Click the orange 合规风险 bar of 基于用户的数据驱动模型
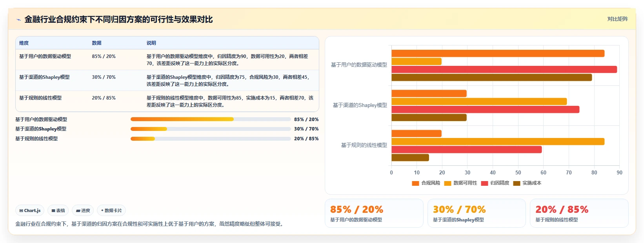Image resolution: width=644 pixels, height=243 pixels. (498, 53)
